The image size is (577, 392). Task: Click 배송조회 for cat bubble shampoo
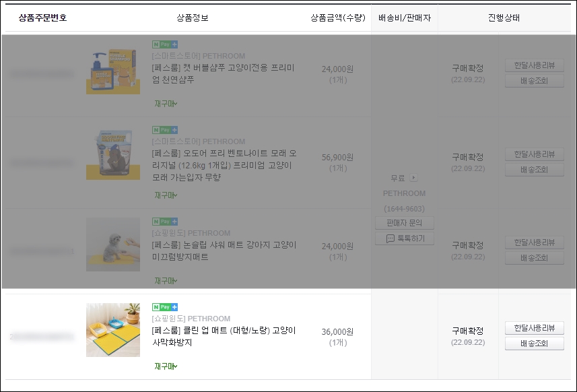click(535, 81)
